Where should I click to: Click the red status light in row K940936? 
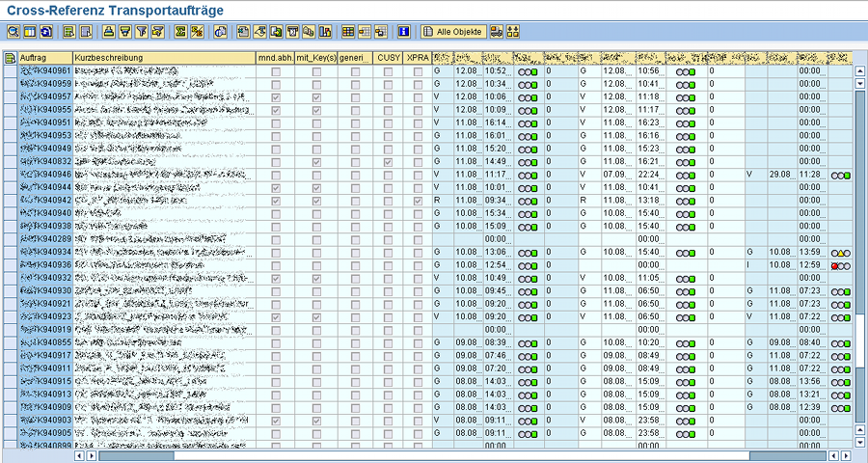[834, 266]
